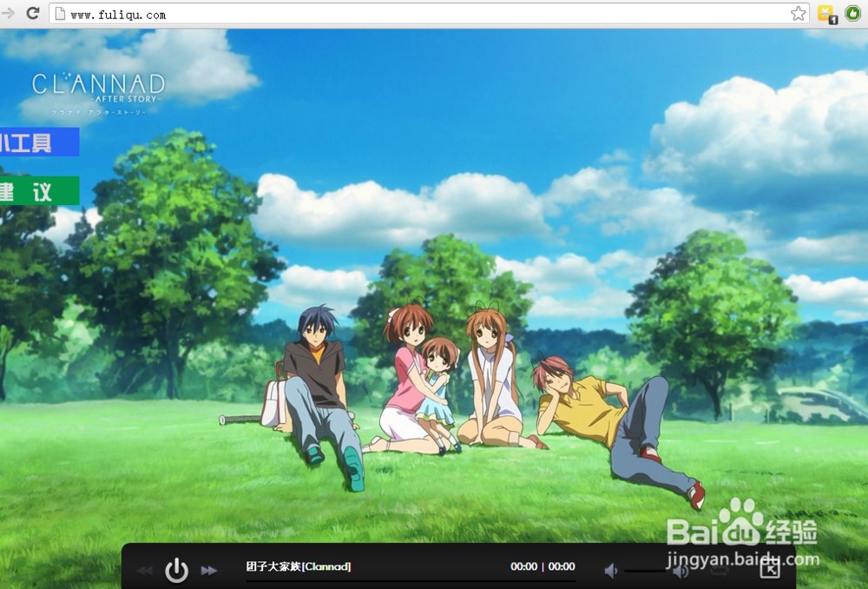Click the song progress bar under the title

click(410, 580)
